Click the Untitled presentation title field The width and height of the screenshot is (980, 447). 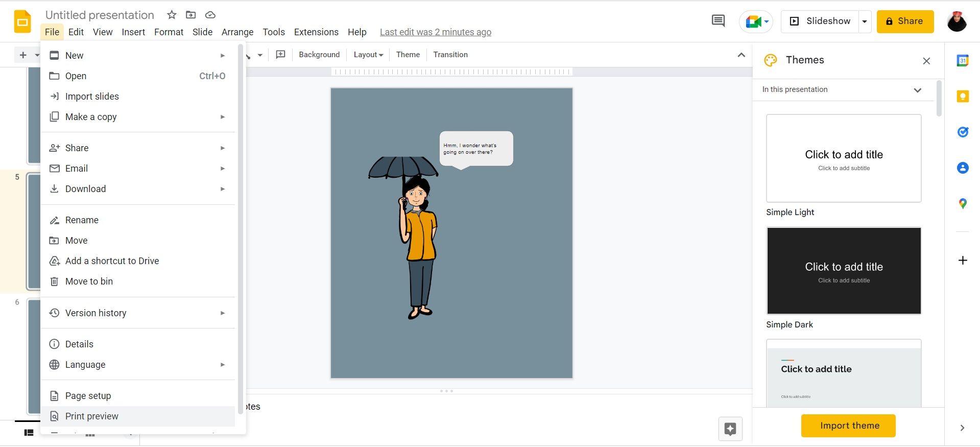point(100,15)
